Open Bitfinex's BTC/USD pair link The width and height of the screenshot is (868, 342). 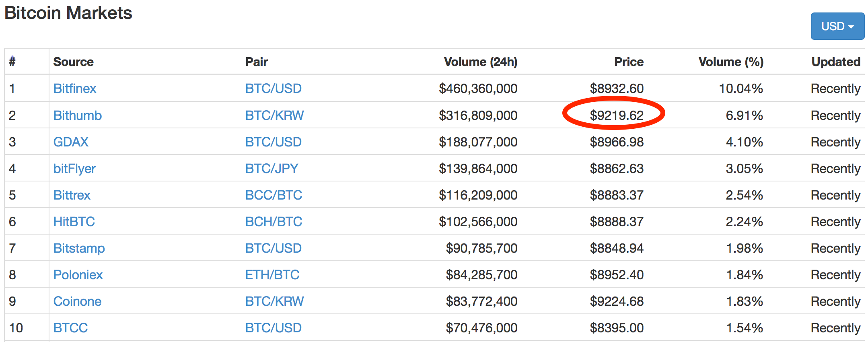[x=274, y=89]
